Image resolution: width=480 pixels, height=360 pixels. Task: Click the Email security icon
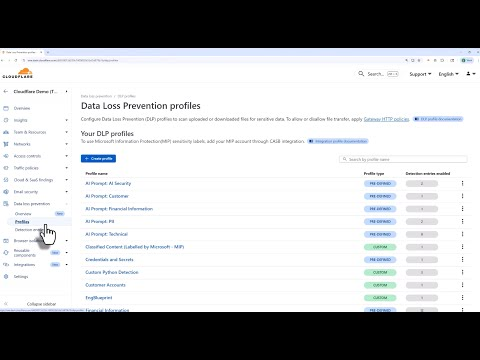point(6,192)
